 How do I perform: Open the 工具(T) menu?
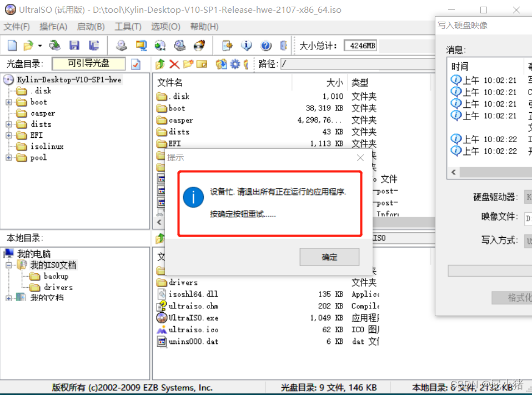tap(128, 27)
